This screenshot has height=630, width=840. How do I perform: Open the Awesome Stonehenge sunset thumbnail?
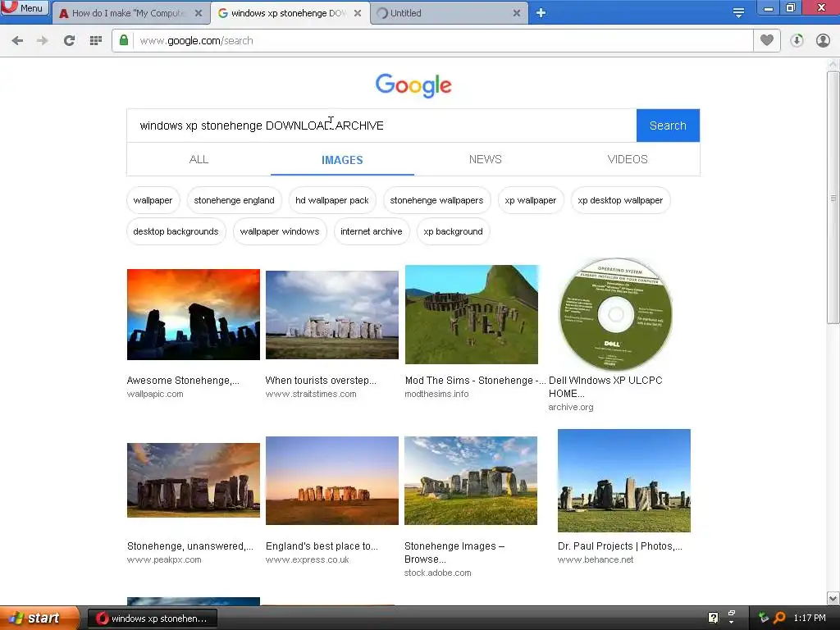pyautogui.click(x=194, y=314)
